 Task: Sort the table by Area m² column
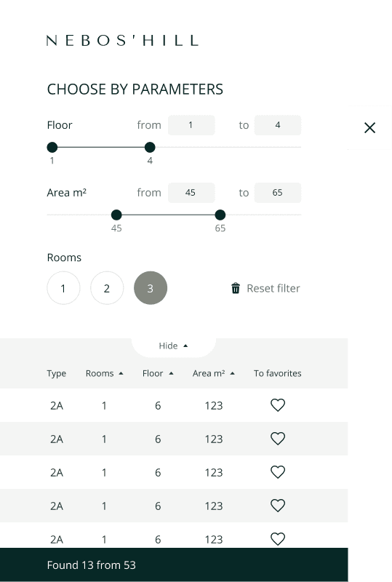213,373
